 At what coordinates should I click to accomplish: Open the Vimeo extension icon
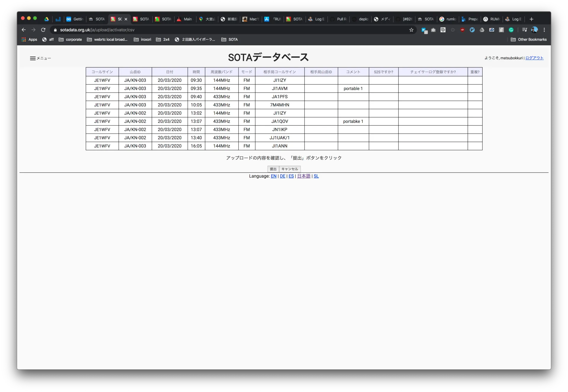pyautogui.click(x=472, y=30)
